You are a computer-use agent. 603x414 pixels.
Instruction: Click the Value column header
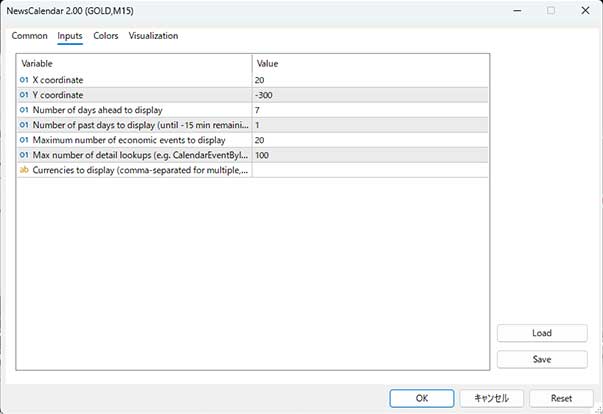pyautogui.click(x=370, y=63)
